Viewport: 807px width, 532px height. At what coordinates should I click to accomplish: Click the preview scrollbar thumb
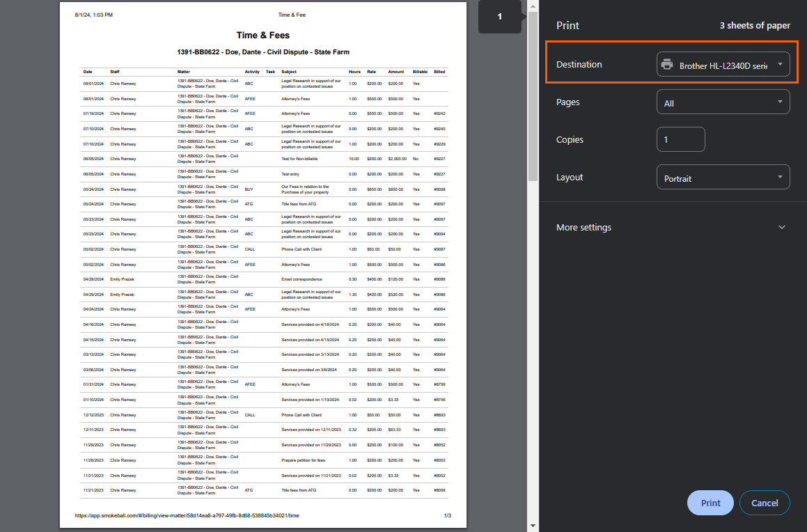click(x=533, y=95)
